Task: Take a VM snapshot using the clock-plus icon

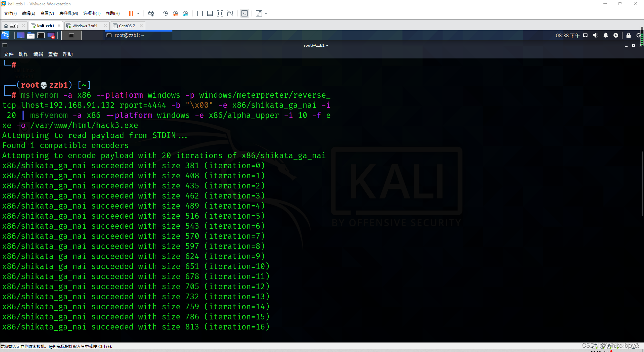Action: [165, 13]
